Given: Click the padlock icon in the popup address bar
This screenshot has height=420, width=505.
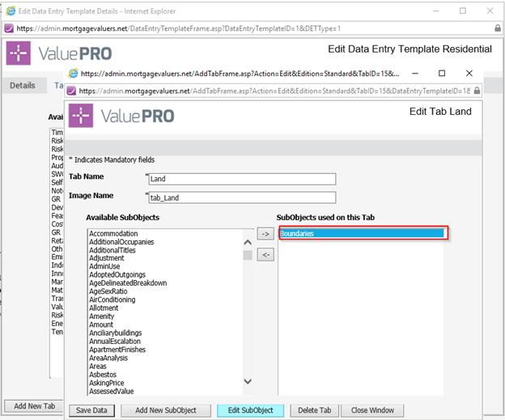Looking at the screenshot, I should (477, 91).
